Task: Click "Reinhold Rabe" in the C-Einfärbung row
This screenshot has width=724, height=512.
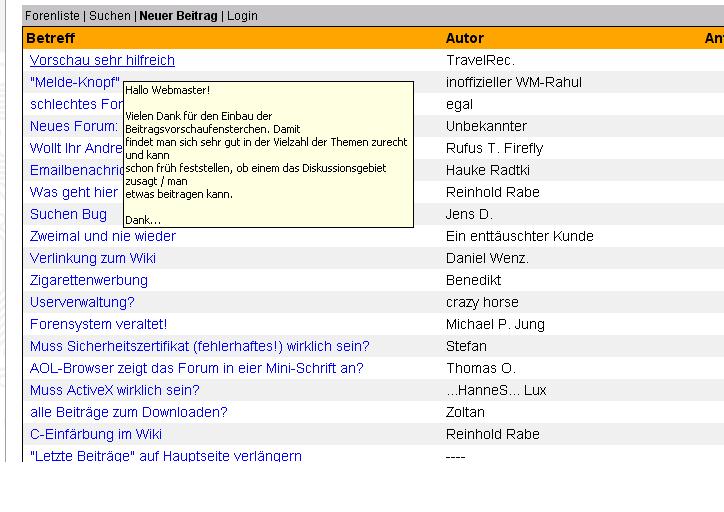Action: click(x=493, y=434)
